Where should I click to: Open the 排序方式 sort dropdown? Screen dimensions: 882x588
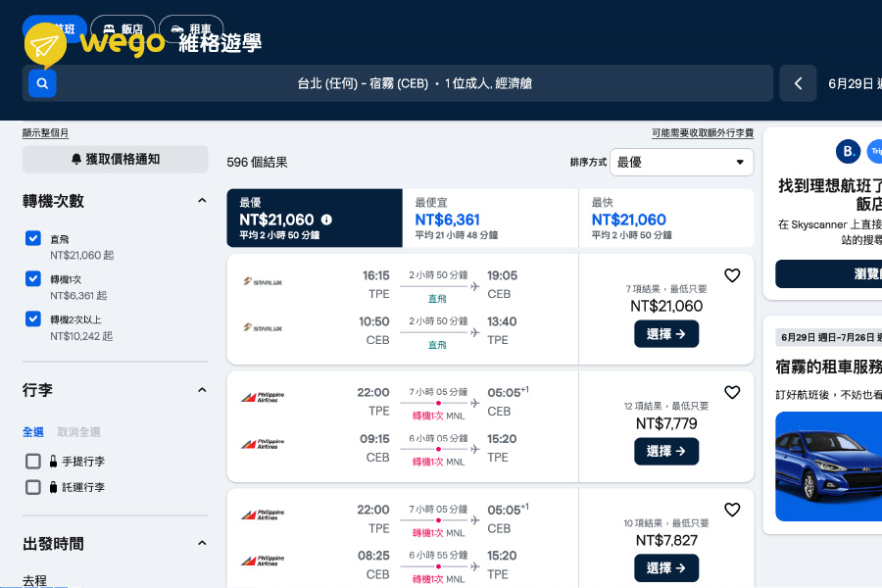(x=681, y=163)
